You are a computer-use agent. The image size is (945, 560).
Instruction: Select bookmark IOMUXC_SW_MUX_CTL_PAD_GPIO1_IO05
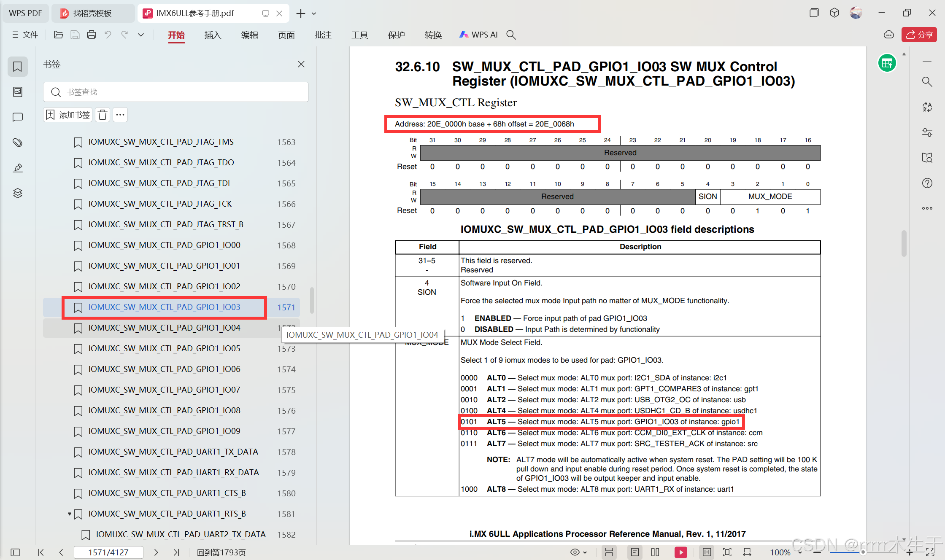tap(164, 348)
